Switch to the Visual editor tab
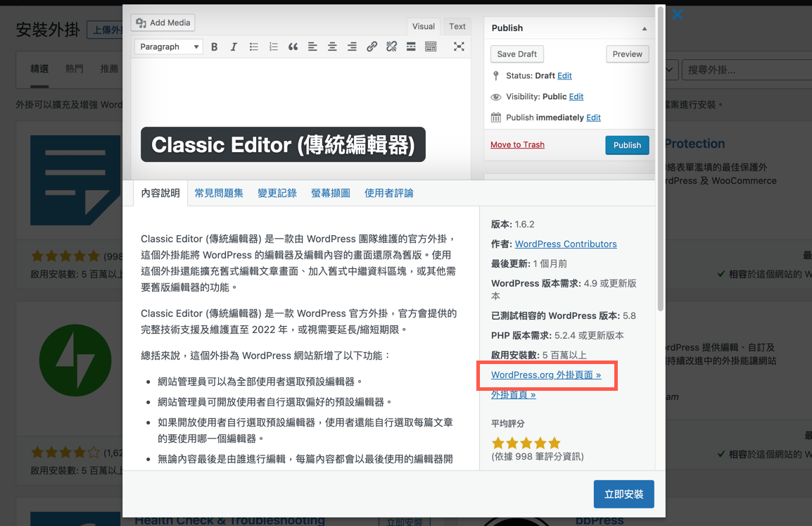Viewport: 812px width, 526px height. coord(424,27)
